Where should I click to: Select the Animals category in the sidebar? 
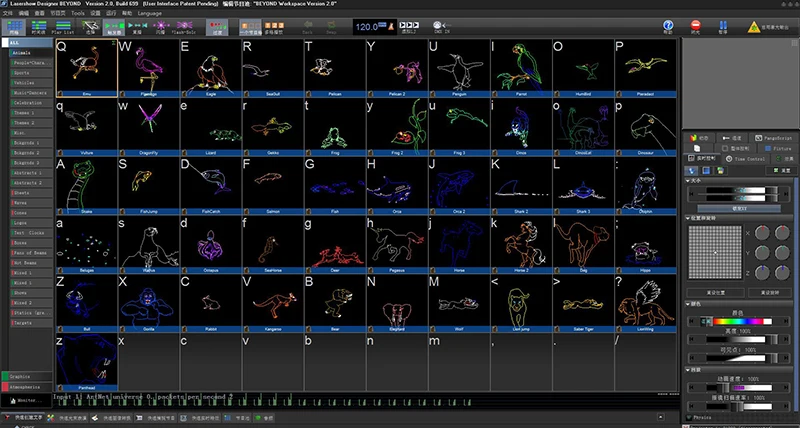pyautogui.click(x=22, y=55)
